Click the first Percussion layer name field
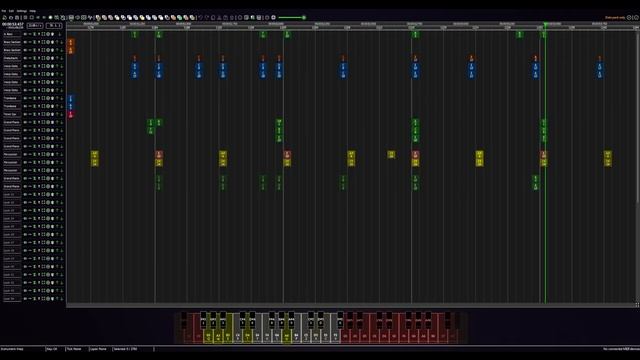 click(x=12, y=154)
